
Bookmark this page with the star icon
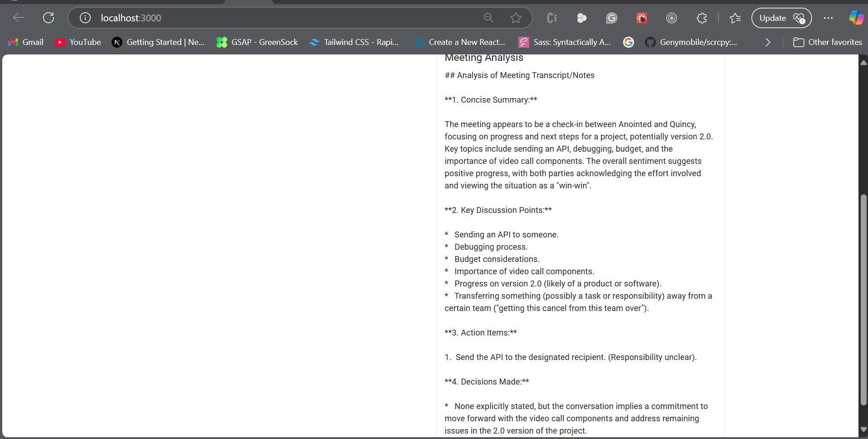[516, 18]
